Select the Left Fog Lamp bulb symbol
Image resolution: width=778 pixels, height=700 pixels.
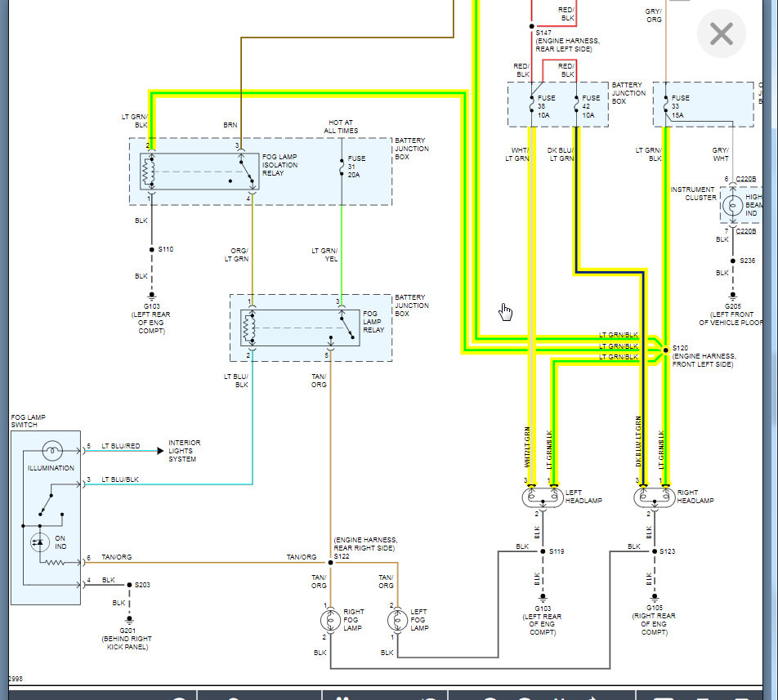point(397,620)
